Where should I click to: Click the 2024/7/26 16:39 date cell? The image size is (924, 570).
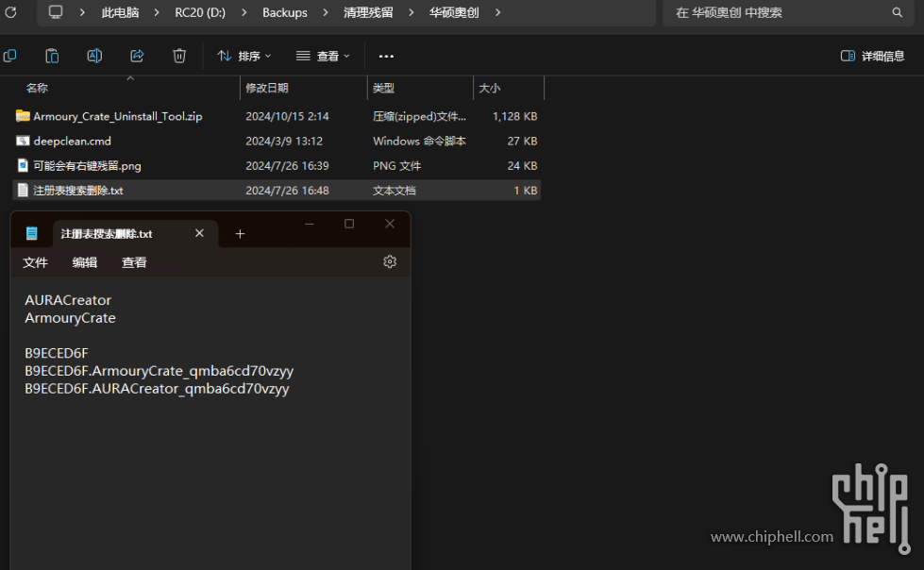pyautogui.click(x=287, y=166)
